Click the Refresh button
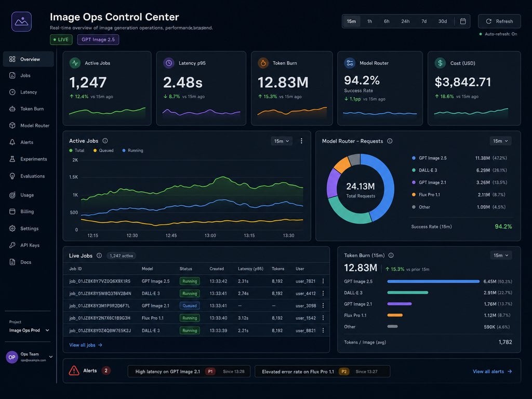532x399 pixels. click(x=499, y=21)
